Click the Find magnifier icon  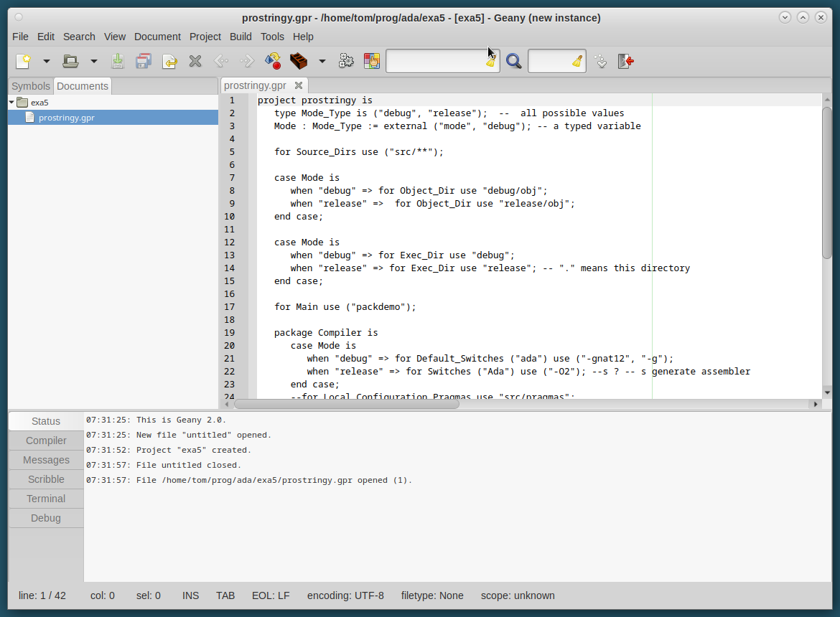513,62
